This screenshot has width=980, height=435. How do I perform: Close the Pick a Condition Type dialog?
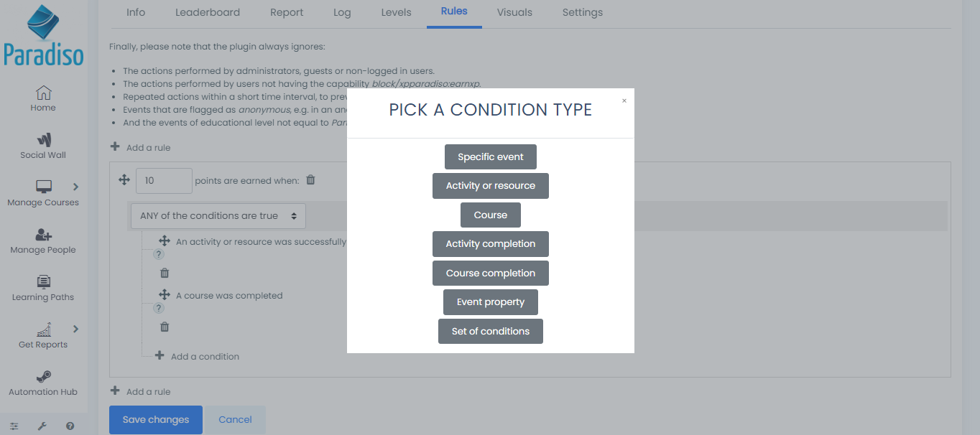[x=624, y=100]
